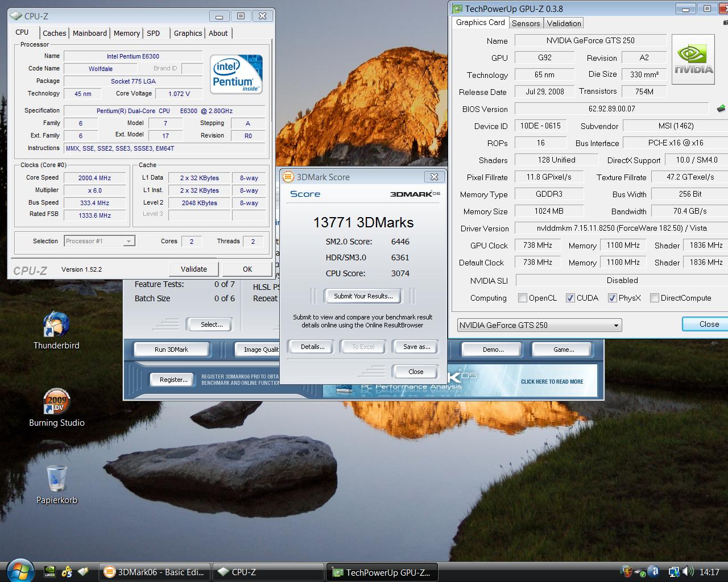The width and height of the screenshot is (728, 582).
Task: Switch to the Graphics tab in CPU-Z
Action: (x=188, y=33)
